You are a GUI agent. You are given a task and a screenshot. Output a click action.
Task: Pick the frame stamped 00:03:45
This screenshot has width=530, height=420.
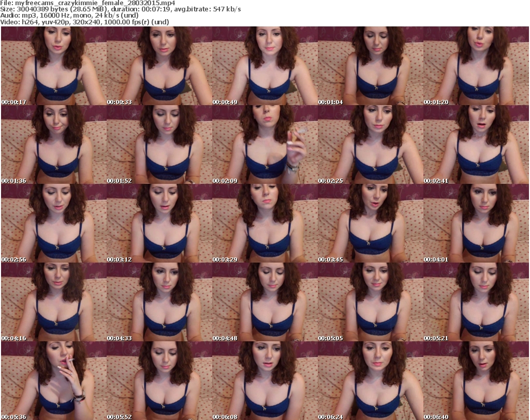pos(370,223)
